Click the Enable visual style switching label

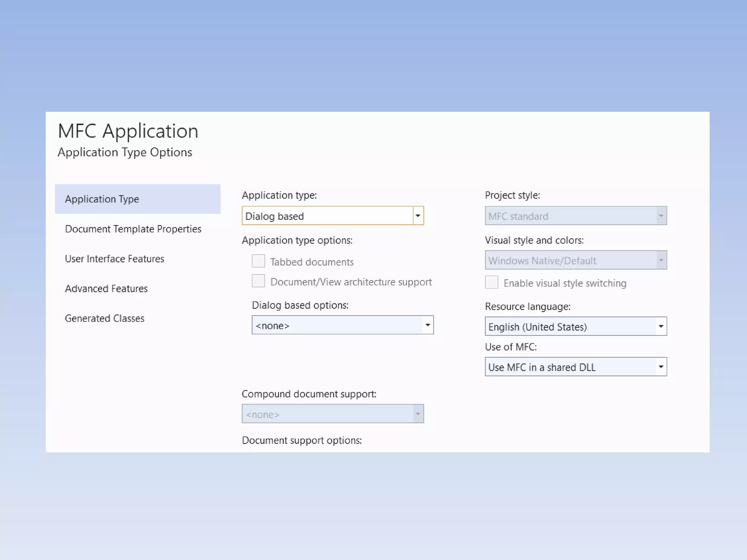[565, 283]
